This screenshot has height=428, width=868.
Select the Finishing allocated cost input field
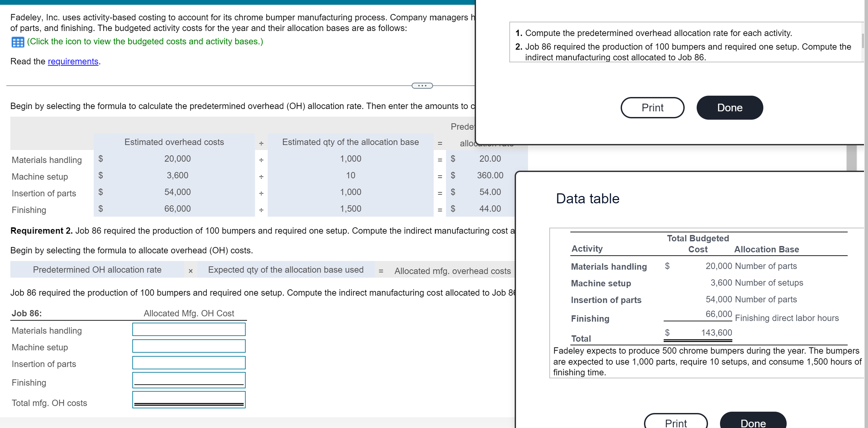point(189,379)
